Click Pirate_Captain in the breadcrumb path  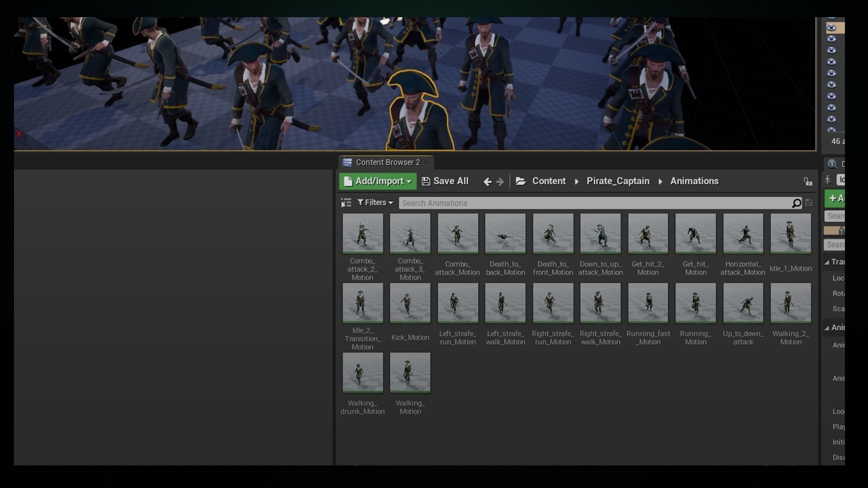pyautogui.click(x=618, y=181)
